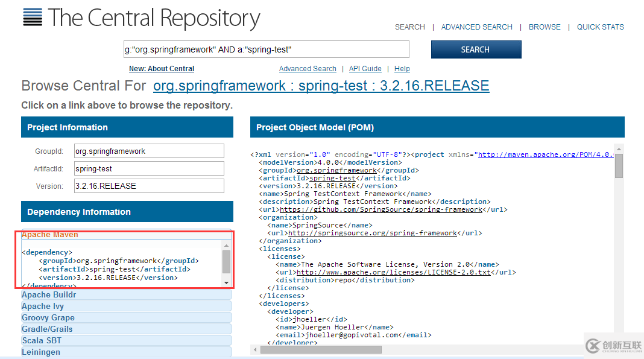Viewport: 644px width, 359px height.
Task: Expand the Leiningen section
Action: click(127, 352)
